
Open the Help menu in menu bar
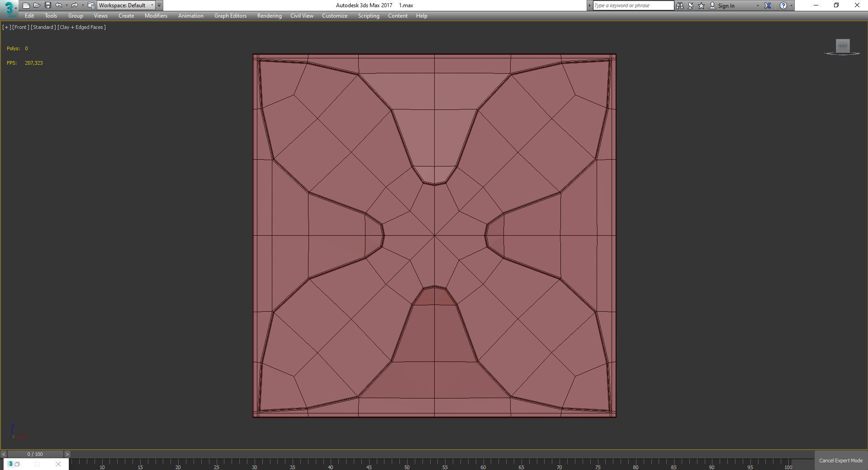(x=422, y=16)
